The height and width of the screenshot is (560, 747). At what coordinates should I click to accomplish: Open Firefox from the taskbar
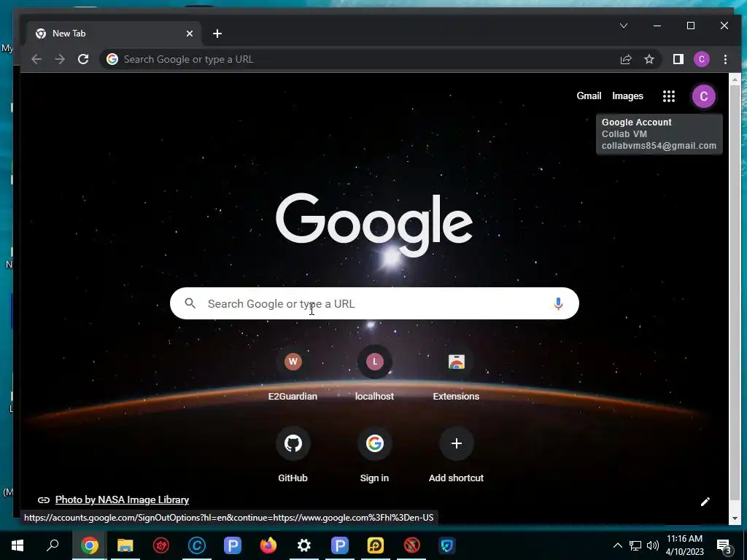pos(268,545)
